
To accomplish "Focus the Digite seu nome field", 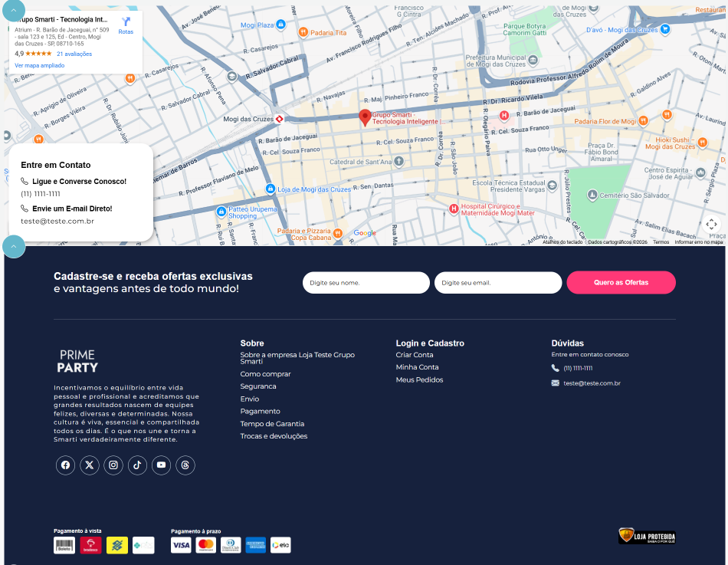I will (x=366, y=283).
